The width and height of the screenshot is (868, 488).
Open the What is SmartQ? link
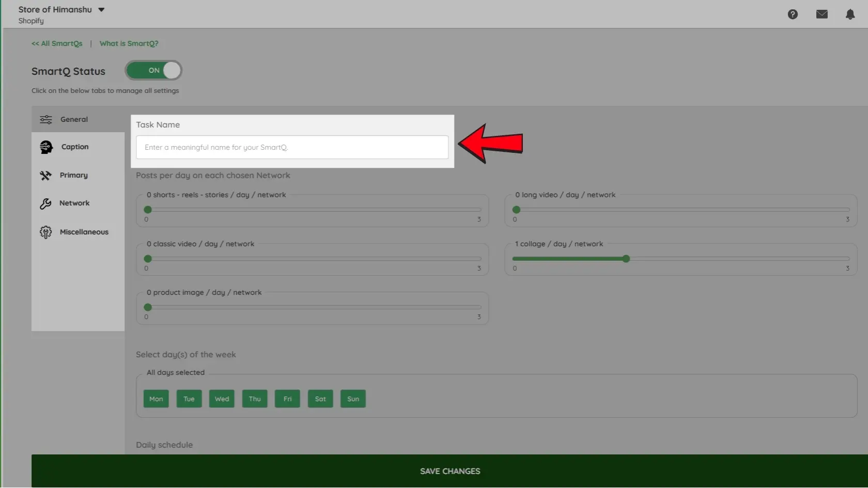click(x=129, y=43)
